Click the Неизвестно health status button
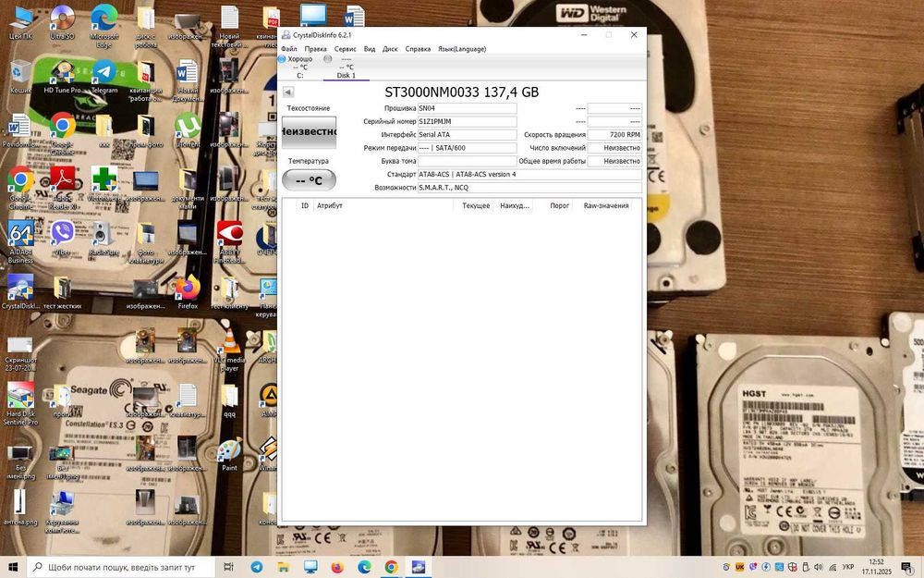The image size is (924, 578). point(309,132)
